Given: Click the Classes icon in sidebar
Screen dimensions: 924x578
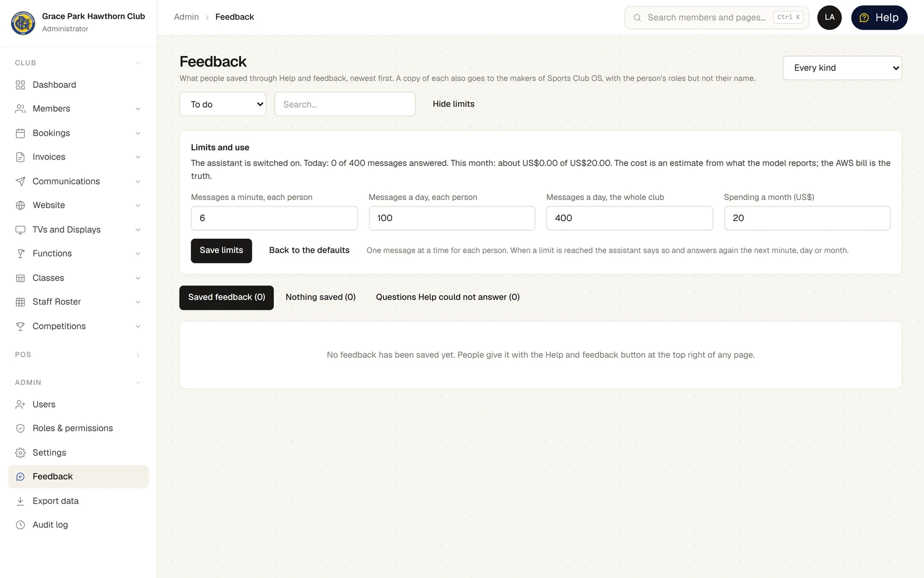Looking at the screenshot, I should 20,278.
